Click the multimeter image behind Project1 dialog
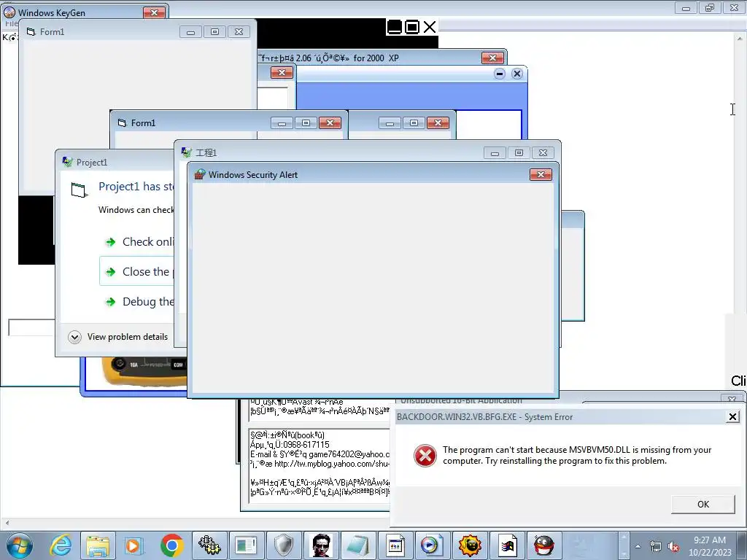 (144, 371)
